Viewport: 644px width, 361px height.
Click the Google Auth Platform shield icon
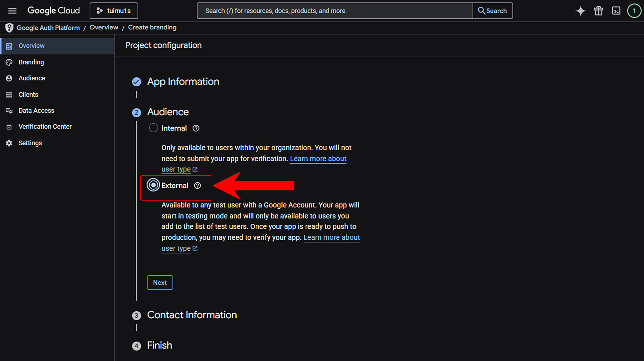click(9, 27)
